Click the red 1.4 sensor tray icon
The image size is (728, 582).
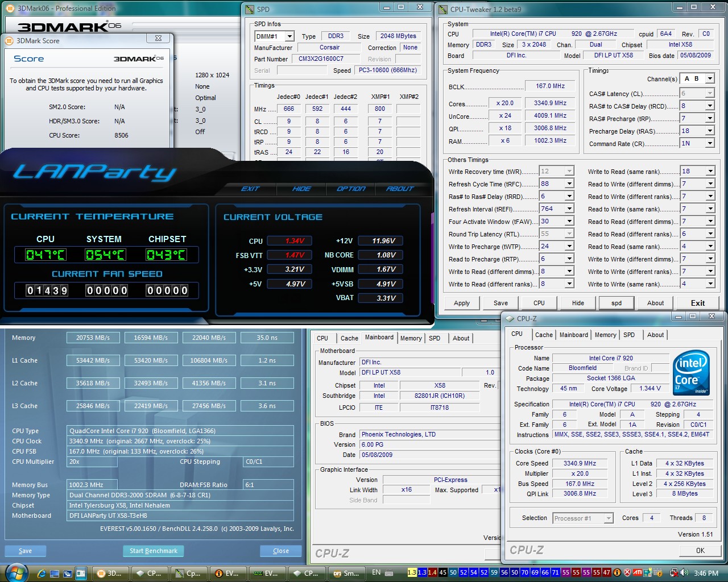432,573
